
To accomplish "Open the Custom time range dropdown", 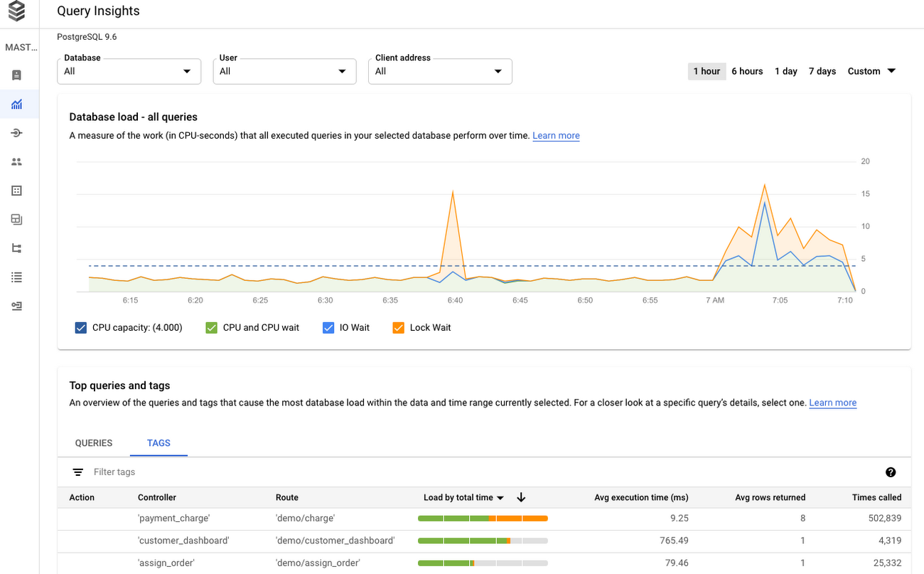I will click(871, 71).
